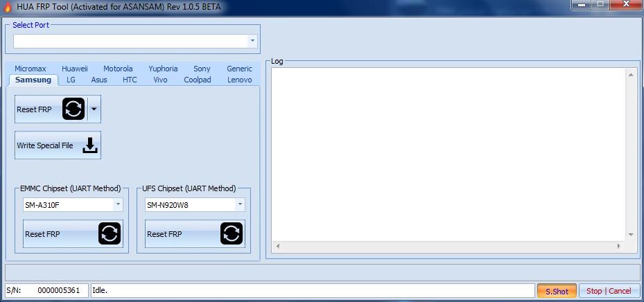Click the download icon on Write Special File
The height and width of the screenshot is (302, 644).
pyautogui.click(x=90, y=145)
